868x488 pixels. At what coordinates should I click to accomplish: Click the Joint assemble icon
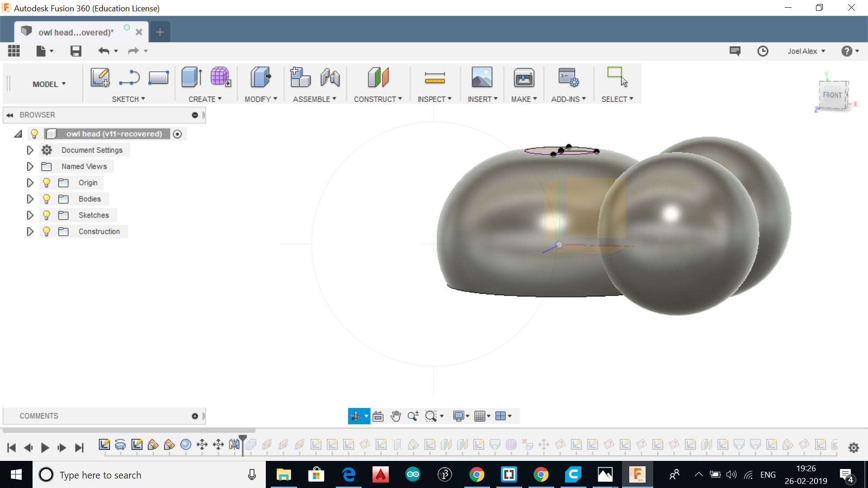pyautogui.click(x=330, y=77)
